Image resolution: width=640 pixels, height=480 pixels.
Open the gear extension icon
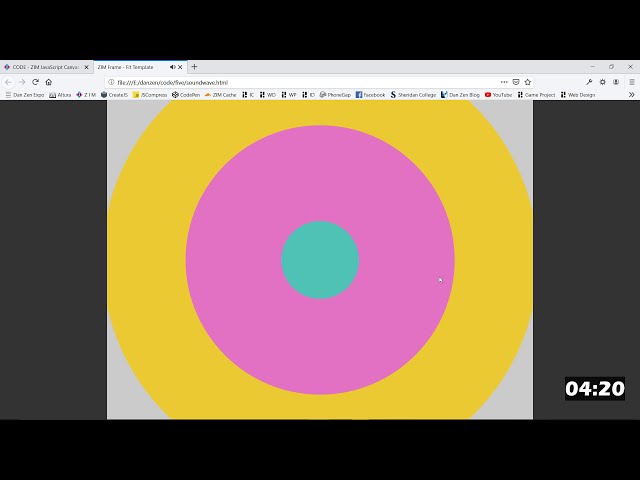pos(602,82)
